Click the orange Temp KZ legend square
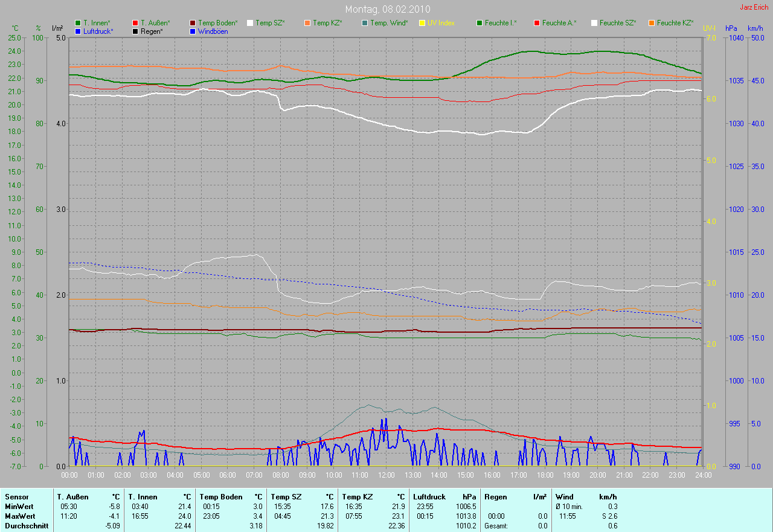The height and width of the screenshot is (532, 773). pos(307,23)
